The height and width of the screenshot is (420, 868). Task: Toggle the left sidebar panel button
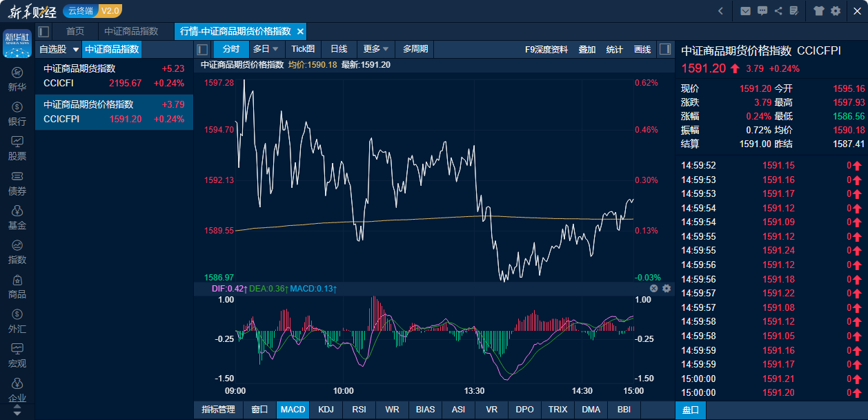tap(43, 31)
